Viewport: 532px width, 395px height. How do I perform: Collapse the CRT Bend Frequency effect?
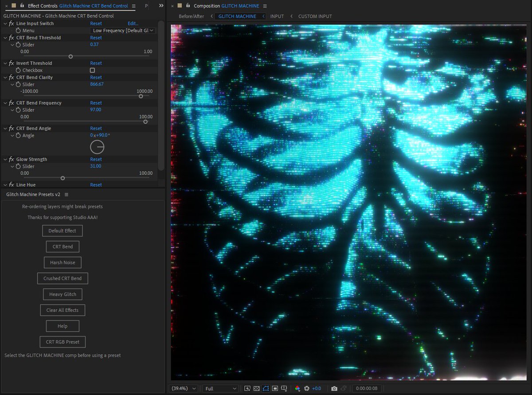(5, 103)
